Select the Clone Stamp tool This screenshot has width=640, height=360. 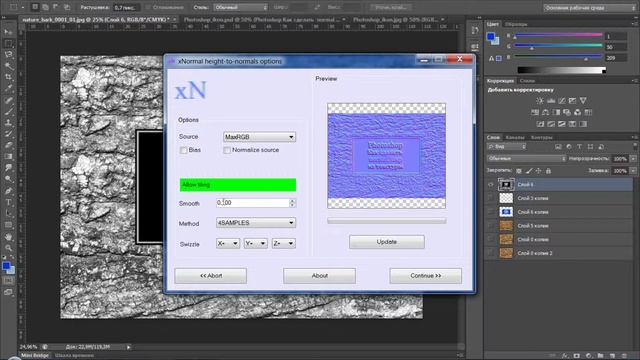8,122
